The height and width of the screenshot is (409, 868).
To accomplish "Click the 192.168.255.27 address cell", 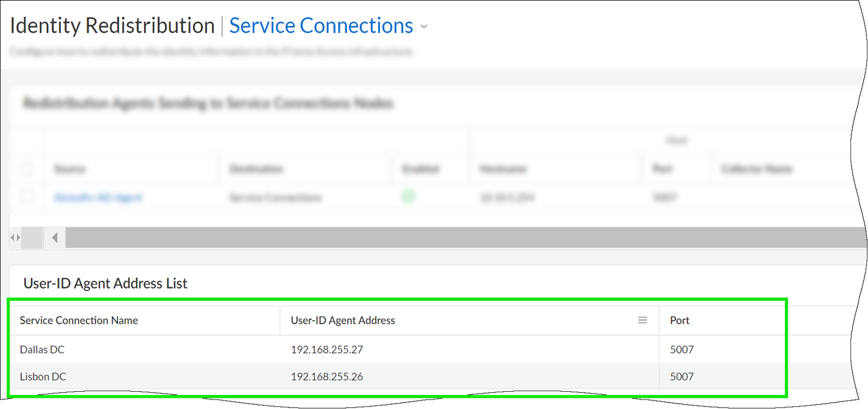I will click(326, 350).
